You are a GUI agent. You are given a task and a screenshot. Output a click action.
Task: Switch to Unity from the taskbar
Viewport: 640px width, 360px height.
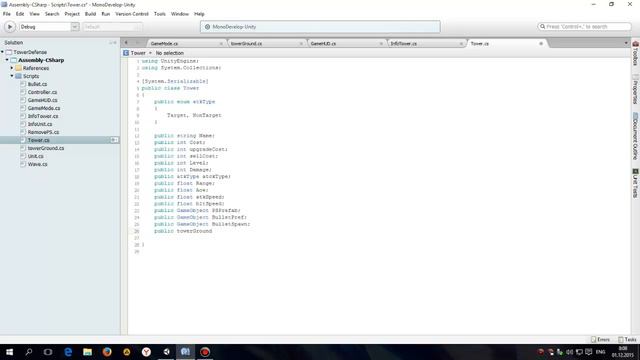click(166, 352)
